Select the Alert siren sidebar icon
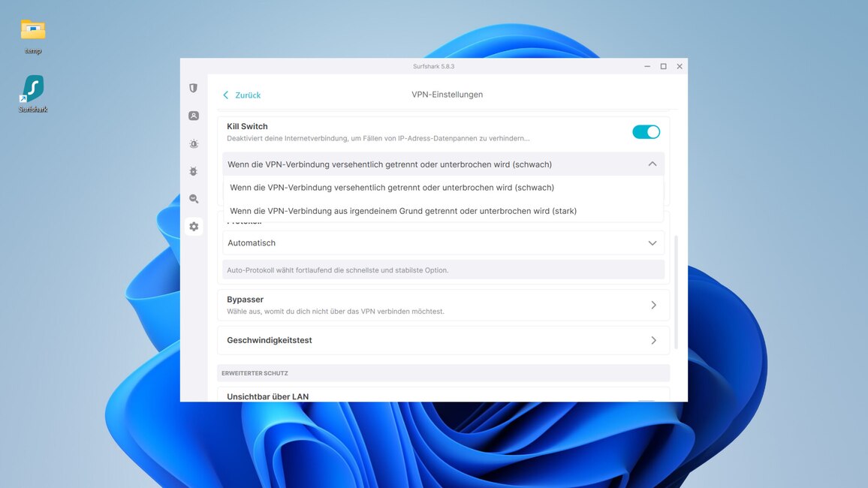Viewport: 868px width, 488px height. click(x=194, y=143)
